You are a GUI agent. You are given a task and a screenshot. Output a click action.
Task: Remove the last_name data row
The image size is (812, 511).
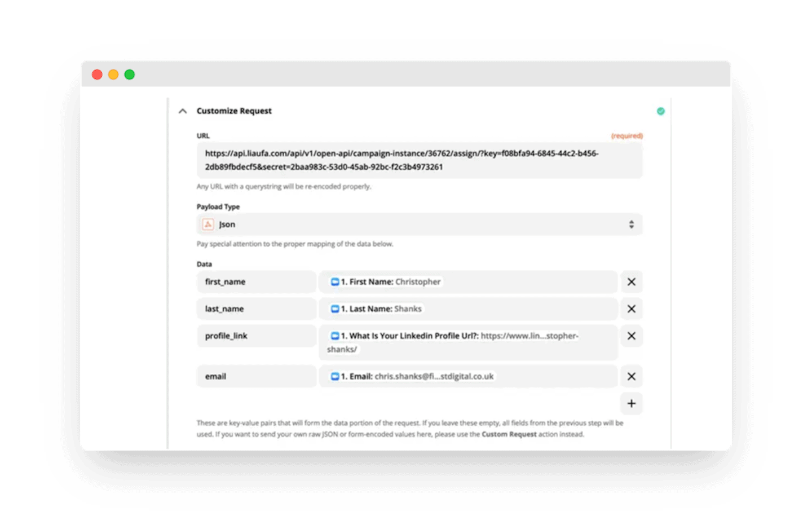[x=632, y=309]
